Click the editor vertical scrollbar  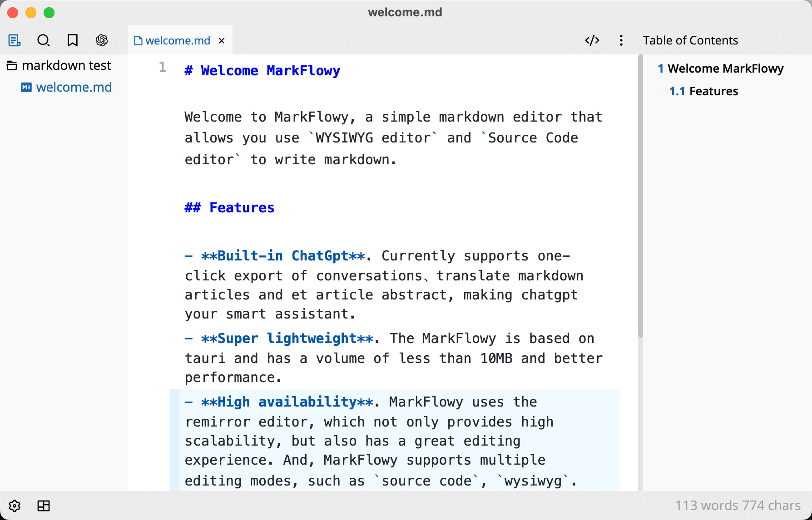coord(640,196)
